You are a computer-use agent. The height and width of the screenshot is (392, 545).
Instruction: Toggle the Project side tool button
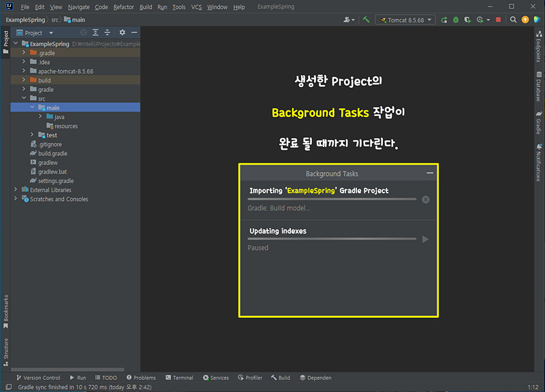coord(5,42)
